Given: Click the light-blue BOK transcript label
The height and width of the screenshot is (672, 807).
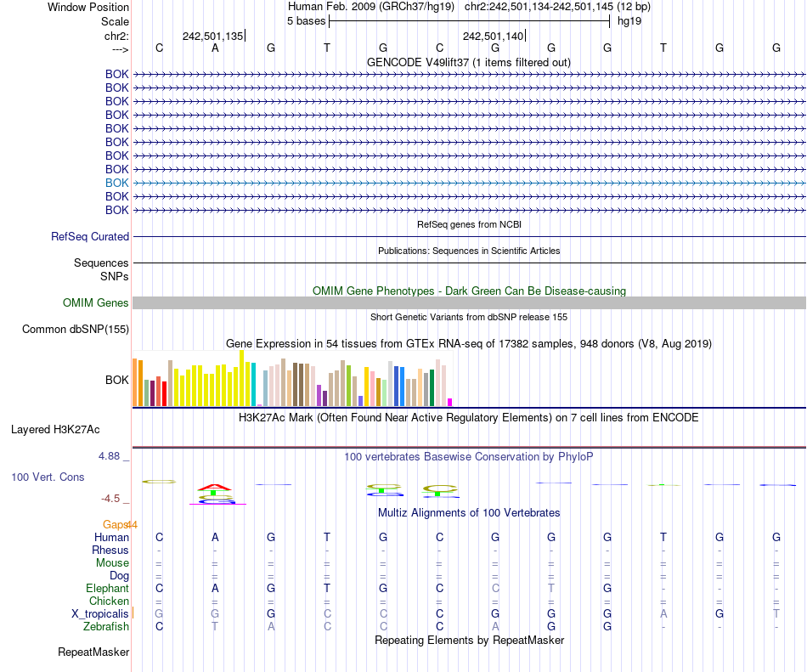Looking at the screenshot, I should pyautogui.click(x=117, y=184).
